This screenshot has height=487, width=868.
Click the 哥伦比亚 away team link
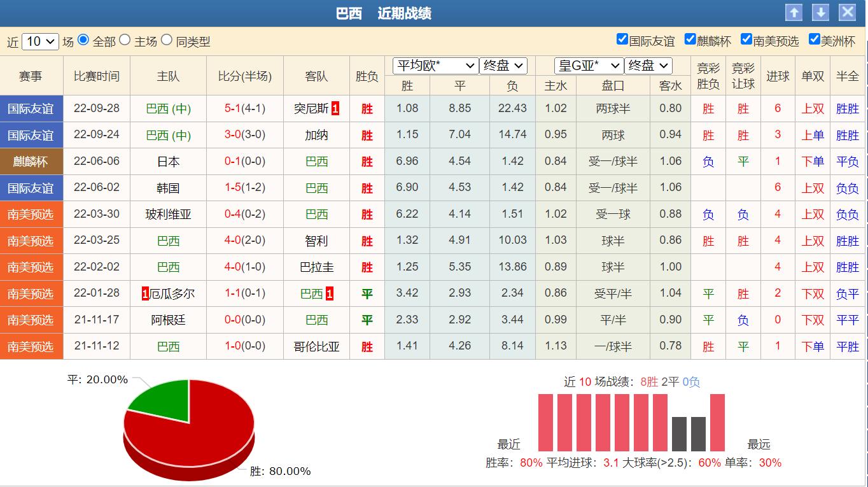point(316,347)
